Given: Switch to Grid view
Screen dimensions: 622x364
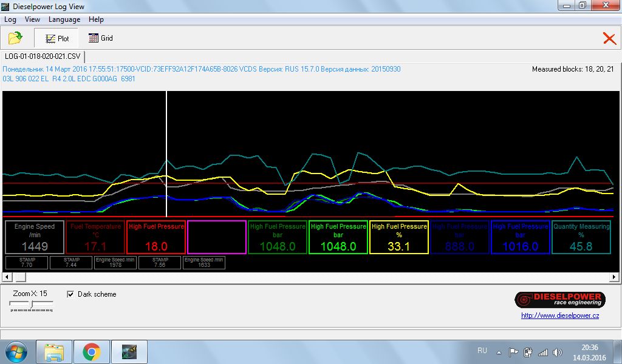Looking at the screenshot, I should pos(100,38).
